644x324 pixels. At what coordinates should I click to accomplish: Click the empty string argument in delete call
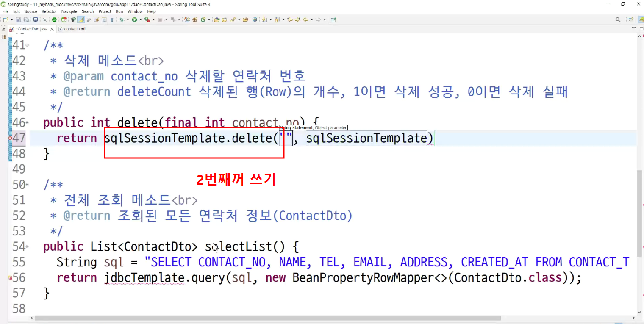(x=286, y=138)
